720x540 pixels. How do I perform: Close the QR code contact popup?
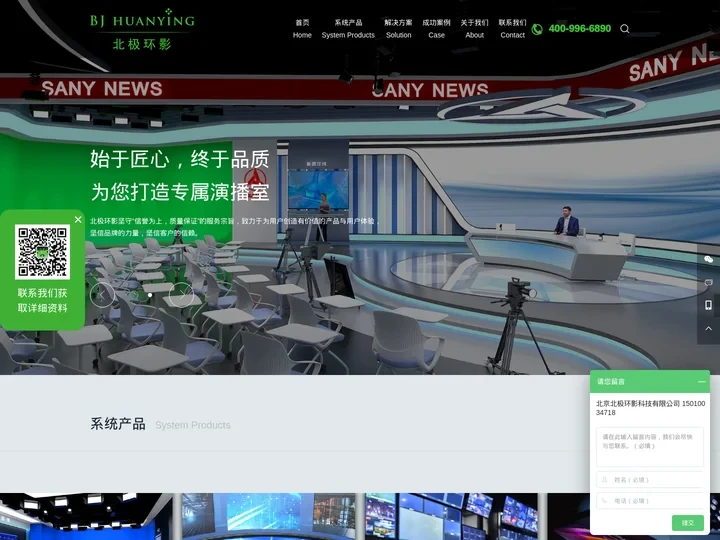78,219
